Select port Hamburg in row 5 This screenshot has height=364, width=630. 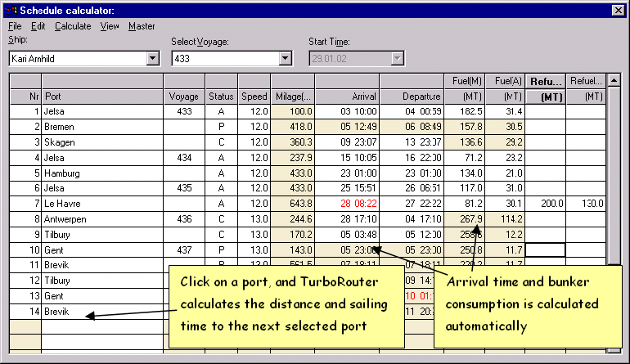tap(102, 173)
